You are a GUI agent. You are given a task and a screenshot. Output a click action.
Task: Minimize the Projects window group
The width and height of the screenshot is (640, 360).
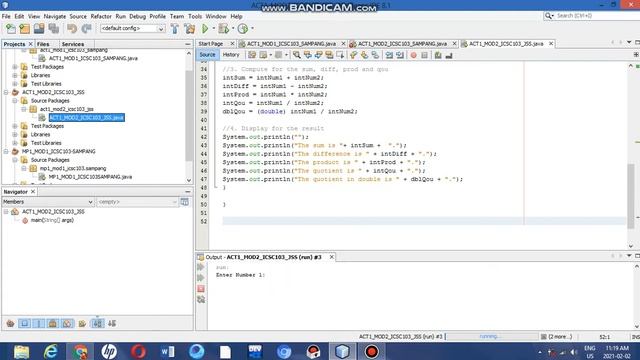pos(188,44)
